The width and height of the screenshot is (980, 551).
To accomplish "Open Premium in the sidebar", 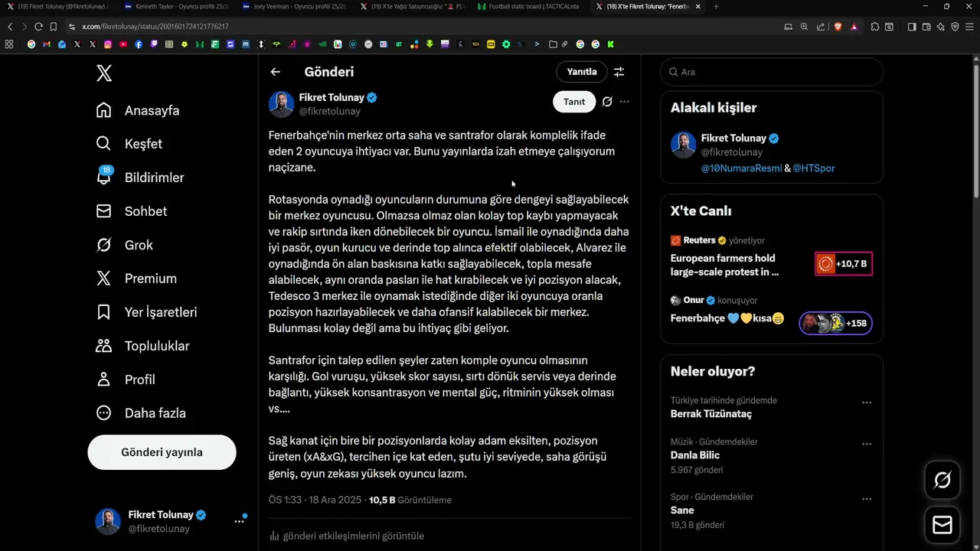I will pyautogui.click(x=136, y=279).
